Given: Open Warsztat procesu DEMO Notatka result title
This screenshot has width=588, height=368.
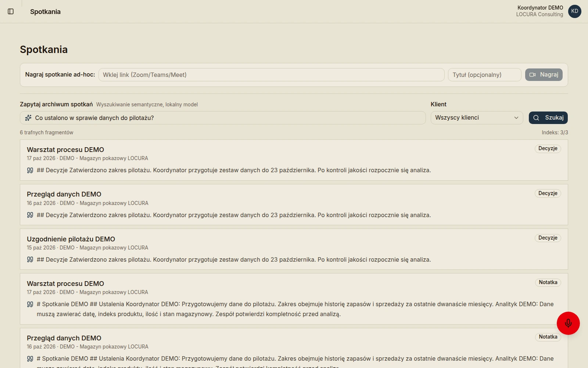Looking at the screenshot, I should (x=65, y=284).
